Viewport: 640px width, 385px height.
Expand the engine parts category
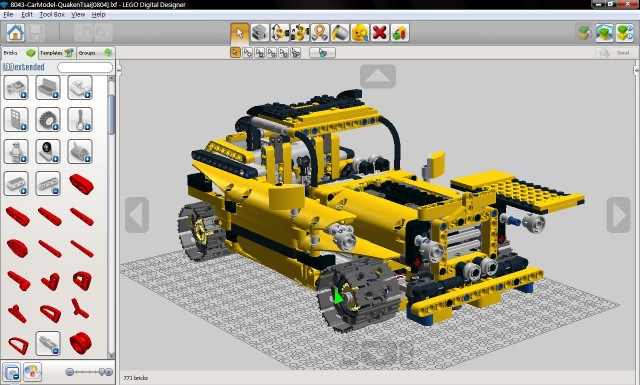tap(80, 151)
